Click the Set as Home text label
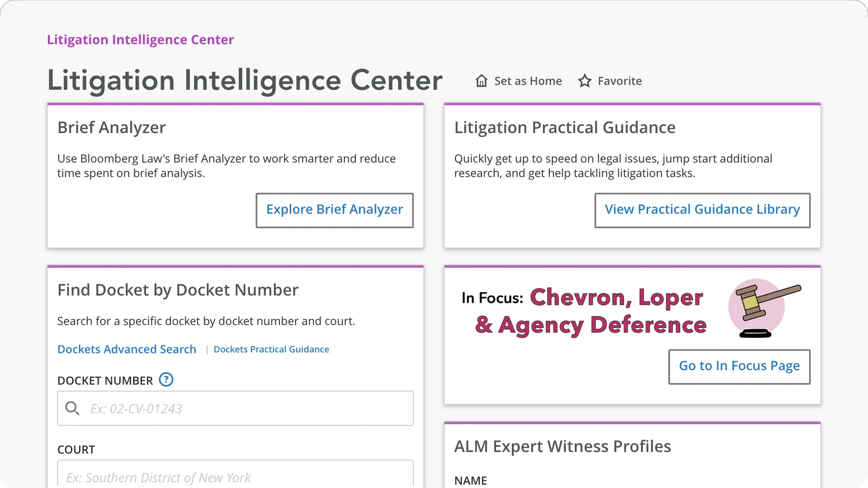868x488 pixels. (x=528, y=81)
